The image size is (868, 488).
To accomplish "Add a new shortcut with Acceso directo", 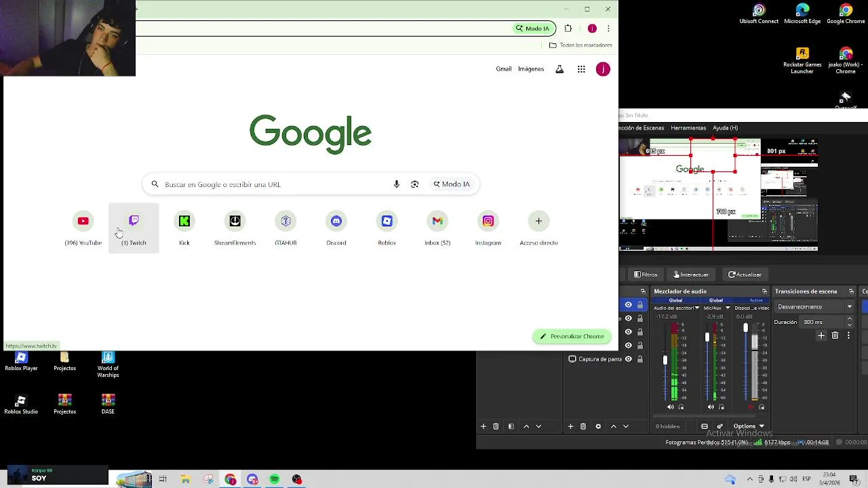I will pyautogui.click(x=538, y=228).
